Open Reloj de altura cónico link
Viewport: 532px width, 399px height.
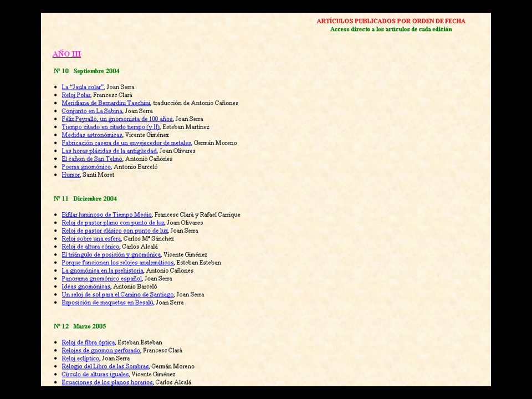90,246
